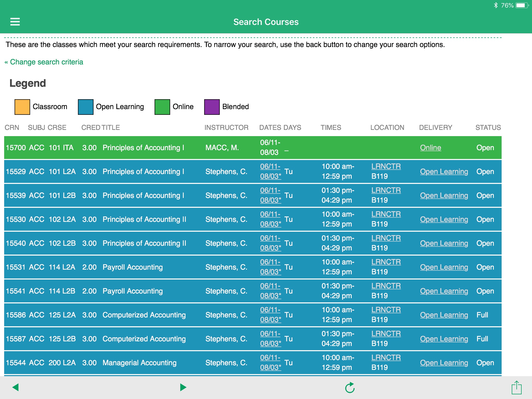Open LRNCTR location link for CRN 15539

coord(386,190)
